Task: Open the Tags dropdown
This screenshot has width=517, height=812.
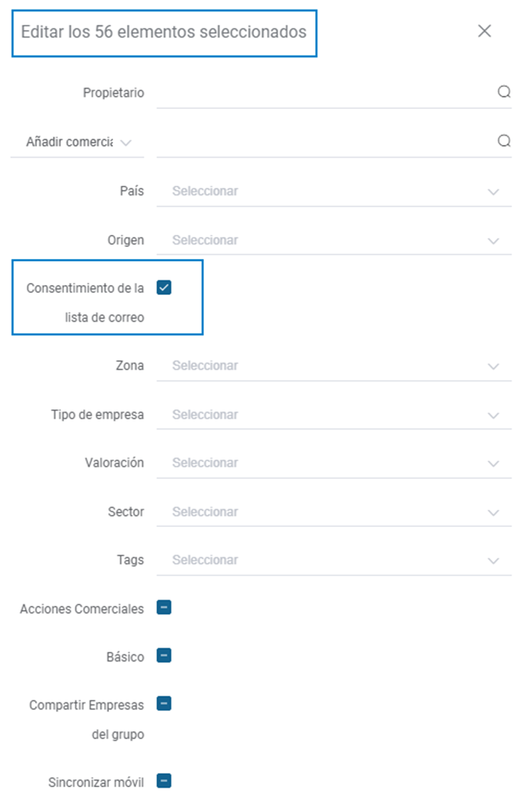Action: point(334,560)
